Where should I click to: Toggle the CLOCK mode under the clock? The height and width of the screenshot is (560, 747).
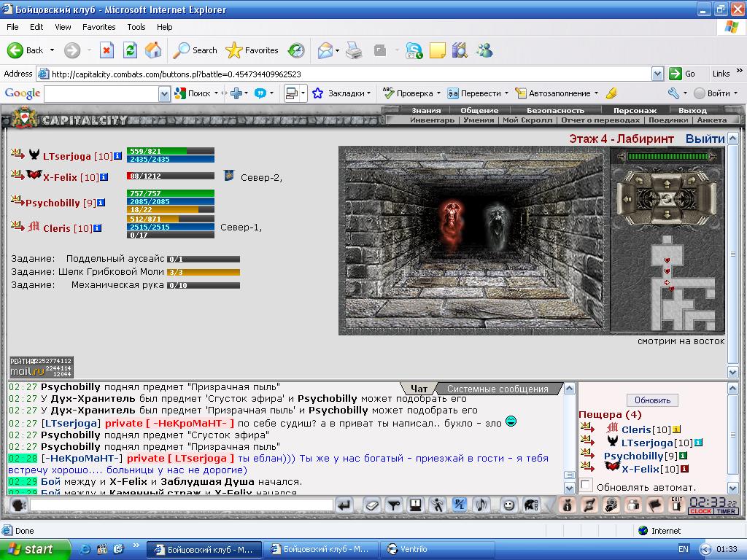pyautogui.click(x=700, y=511)
